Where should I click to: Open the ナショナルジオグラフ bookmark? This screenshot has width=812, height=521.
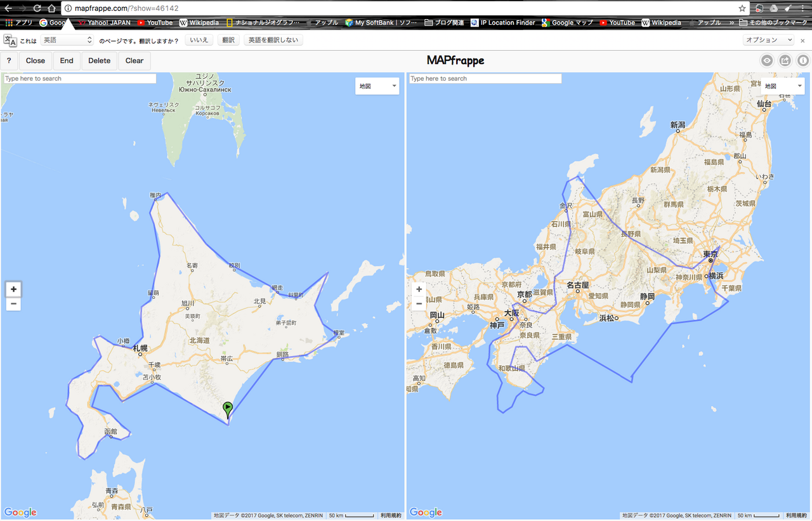point(263,22)
